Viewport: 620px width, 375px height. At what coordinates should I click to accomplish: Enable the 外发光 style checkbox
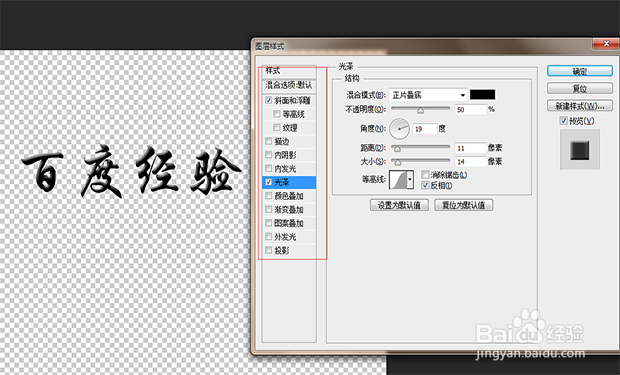point(269,237)
